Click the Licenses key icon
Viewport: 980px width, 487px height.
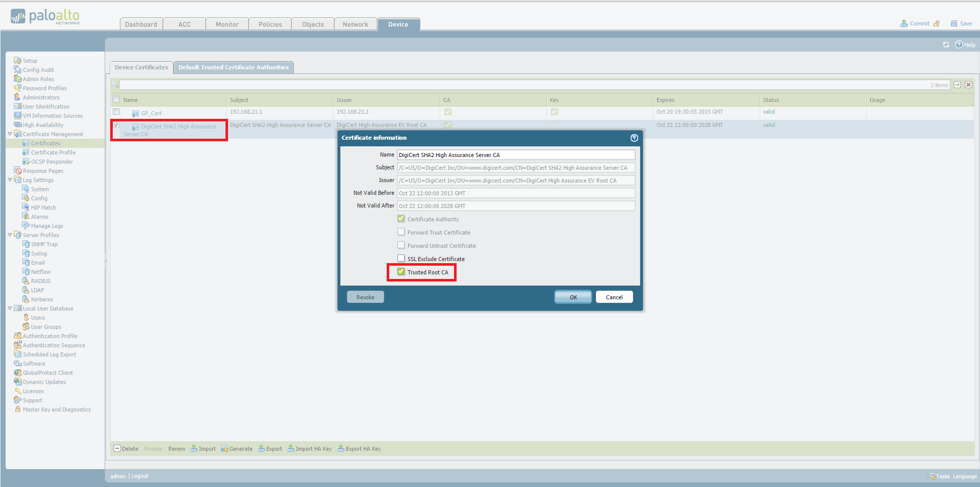[17, 391]
